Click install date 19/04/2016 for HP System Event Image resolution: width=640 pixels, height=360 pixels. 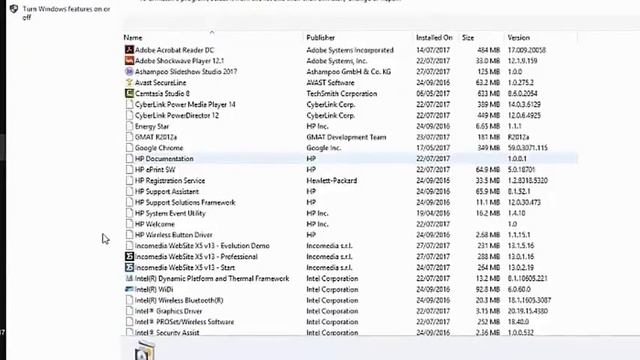[x=433, y=213]
